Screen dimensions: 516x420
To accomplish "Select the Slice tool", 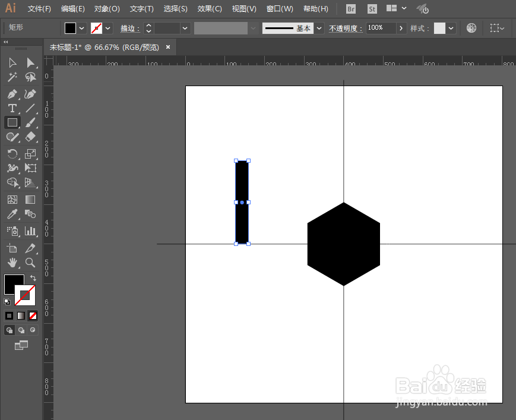I will pos(31,248).
